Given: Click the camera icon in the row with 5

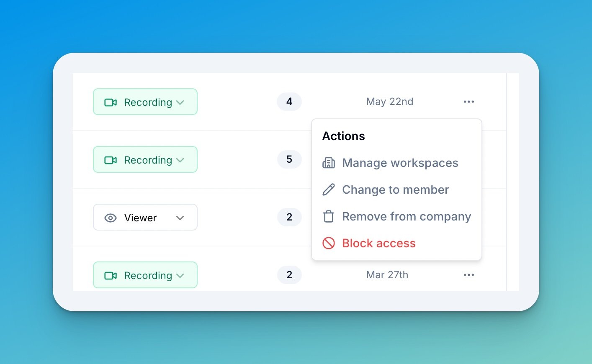Looking at the screenshot, I should point(111,160).
